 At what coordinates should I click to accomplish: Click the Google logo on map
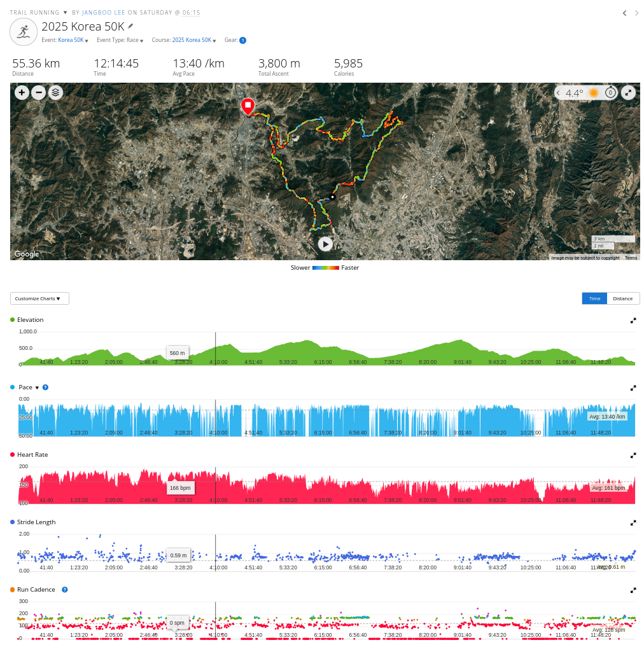pyautogui.click(x=27, y=254)
